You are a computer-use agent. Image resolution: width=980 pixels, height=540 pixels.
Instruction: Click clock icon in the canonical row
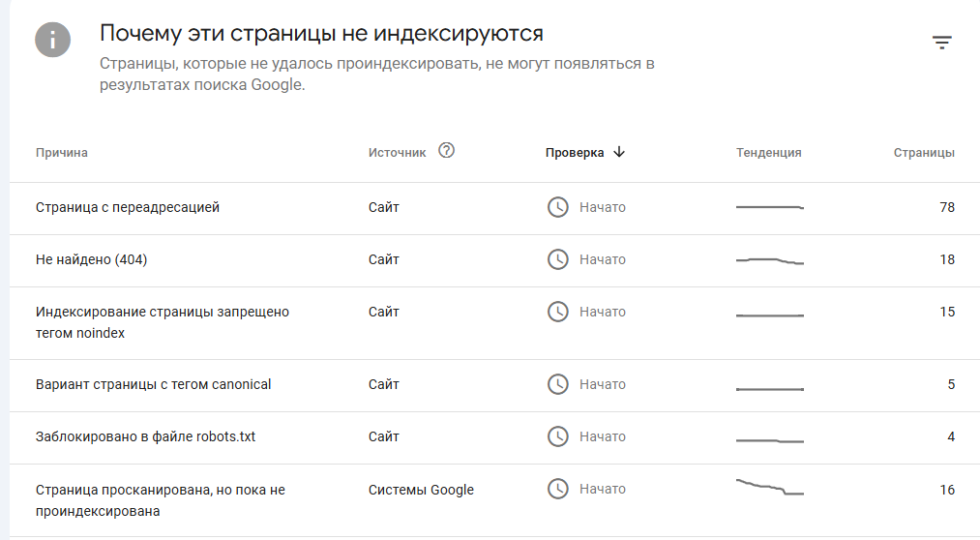[x=557, y=384]
